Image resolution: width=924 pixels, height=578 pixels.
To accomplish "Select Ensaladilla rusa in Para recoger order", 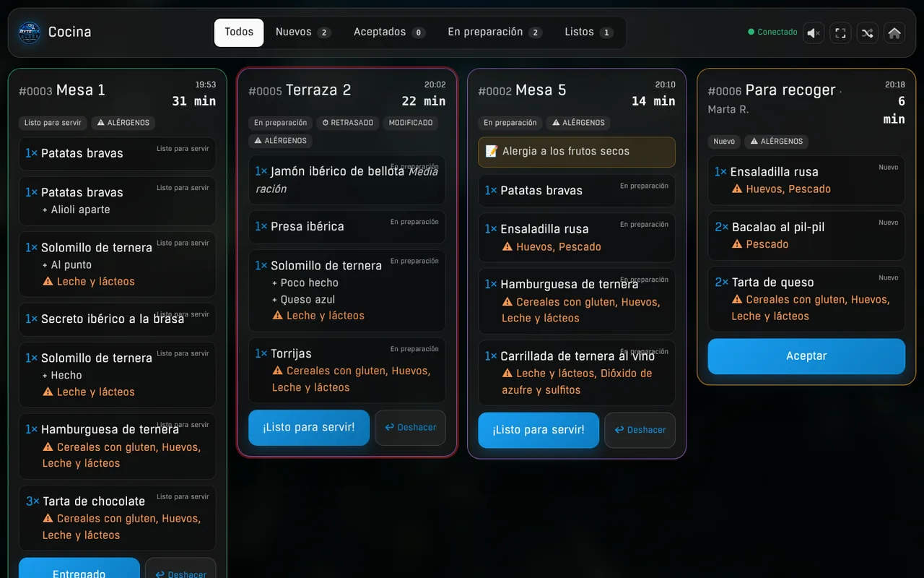I will 806,181.
